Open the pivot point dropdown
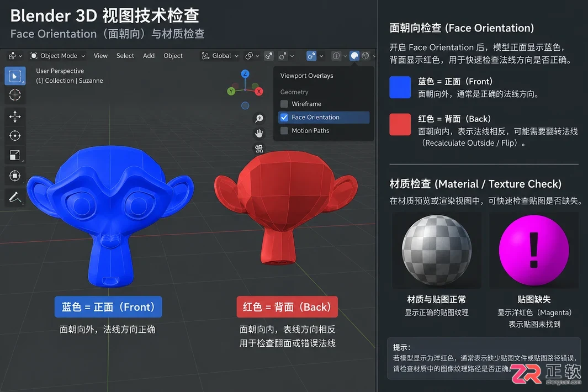The image size is (588, 392). [252, 56]
